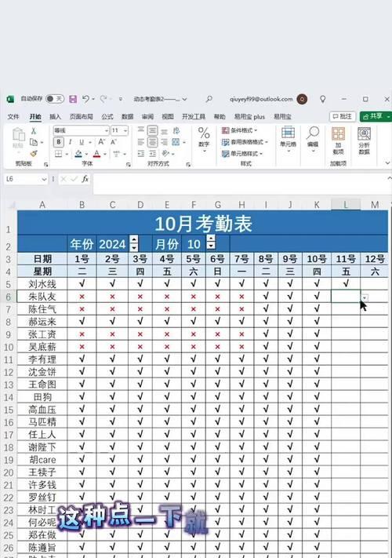Decrease the month 10 spinner down

(211, 246)
